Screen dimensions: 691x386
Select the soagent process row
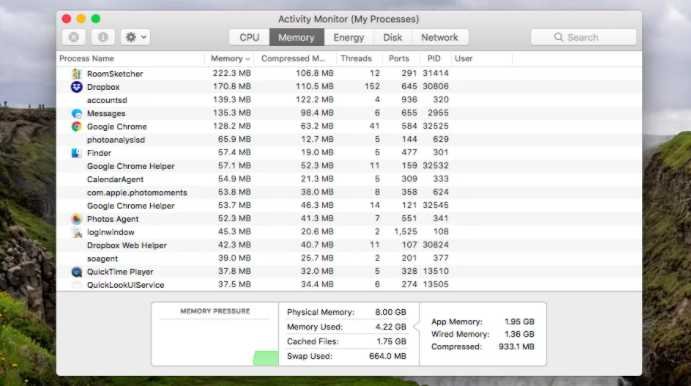(349, 259)
